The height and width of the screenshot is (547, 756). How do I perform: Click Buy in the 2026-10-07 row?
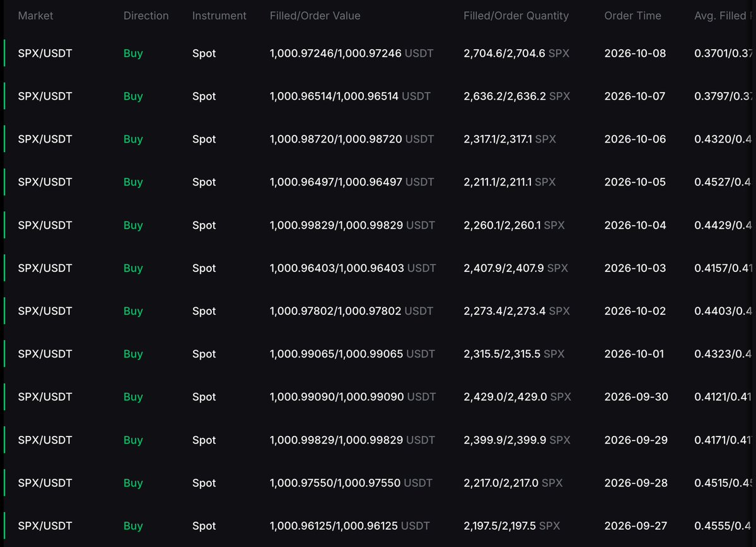tap(133, 97)
